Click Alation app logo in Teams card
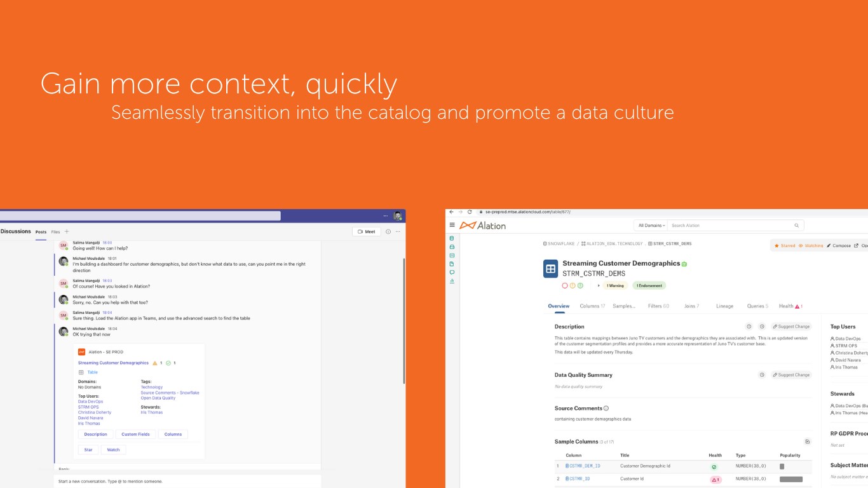 tap(81, 352)
